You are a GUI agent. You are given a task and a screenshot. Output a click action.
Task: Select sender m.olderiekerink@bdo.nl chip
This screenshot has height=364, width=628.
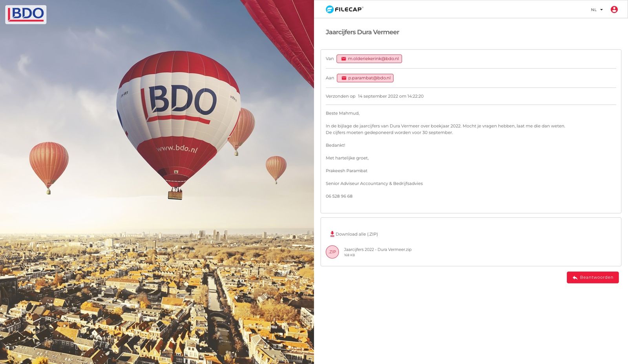369,59
